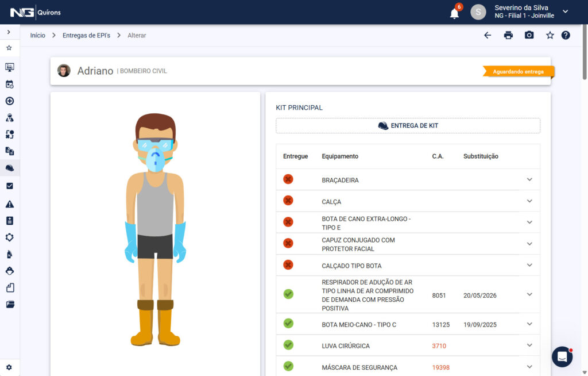
Task: Open the notifications bell
Action: coord(455,14)
